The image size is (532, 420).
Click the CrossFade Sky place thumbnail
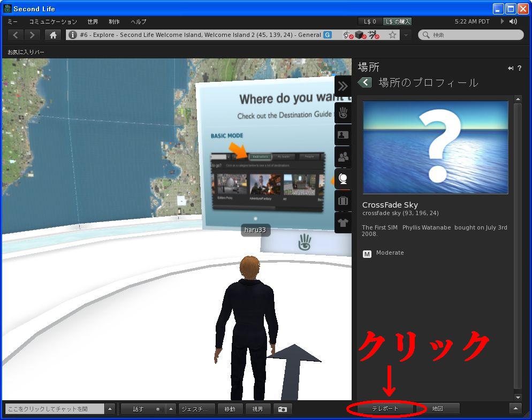[x=435, y=147]
